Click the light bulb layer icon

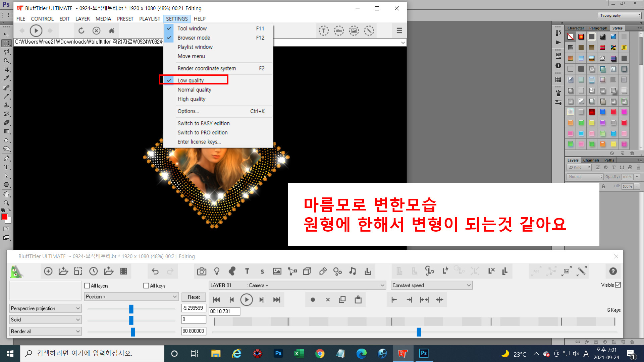click(217, 271)
